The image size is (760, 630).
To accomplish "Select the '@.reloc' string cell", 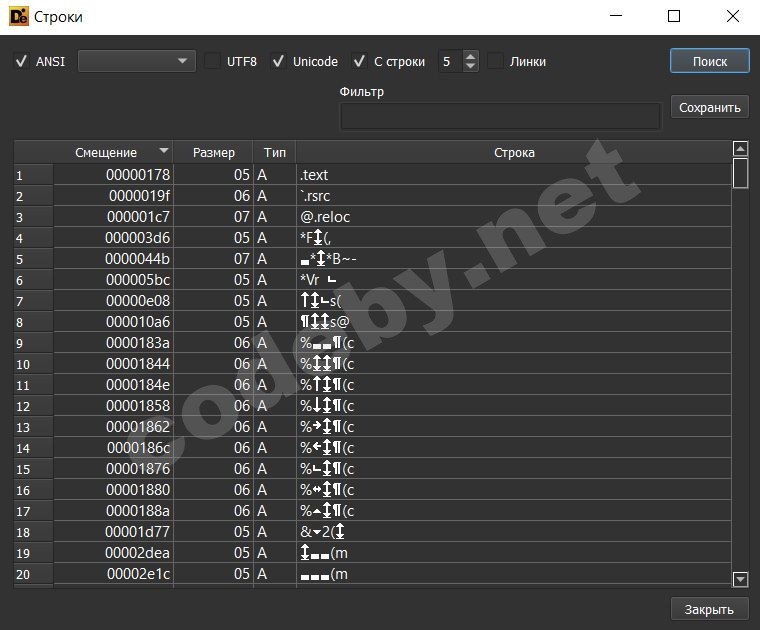I will [x=514, y=217].
